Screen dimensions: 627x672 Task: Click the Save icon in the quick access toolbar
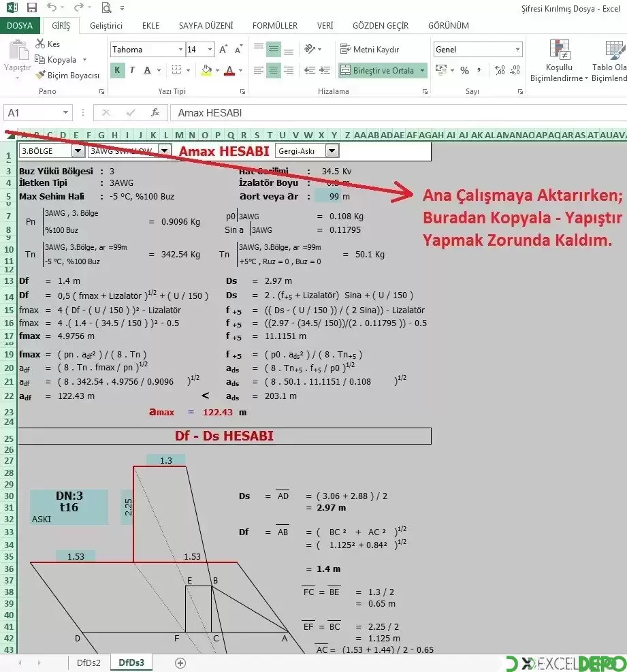coord(32,7)
